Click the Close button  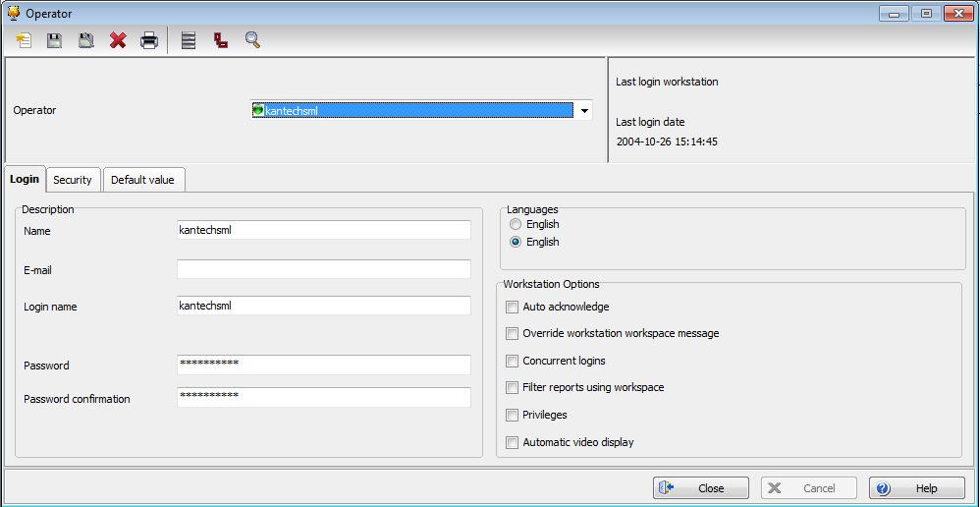(x=701, y=488)
